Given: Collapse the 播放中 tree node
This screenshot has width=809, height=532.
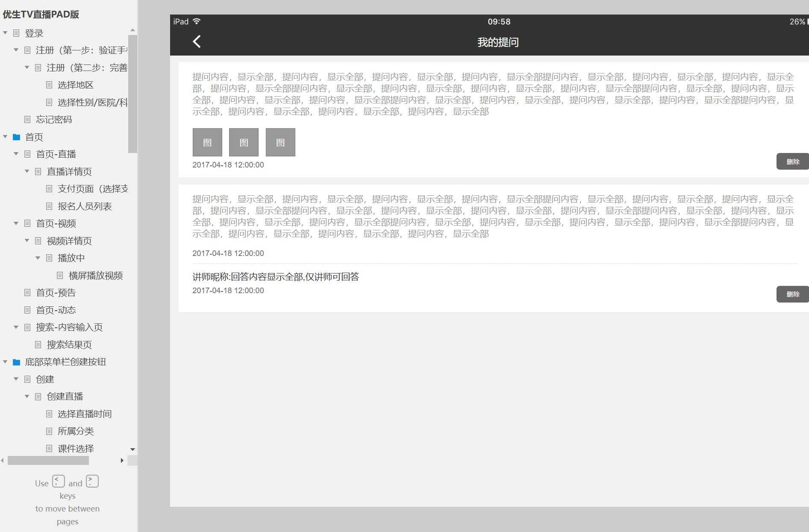Looking at the screenshot, I should tap(38, 258).
